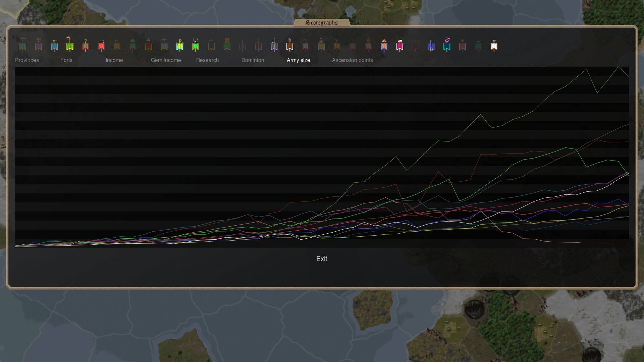Image resolution: width=644 pixels, height=362 pixels.
Task: Switch to the Dominion graph
Action: (253, 60)
